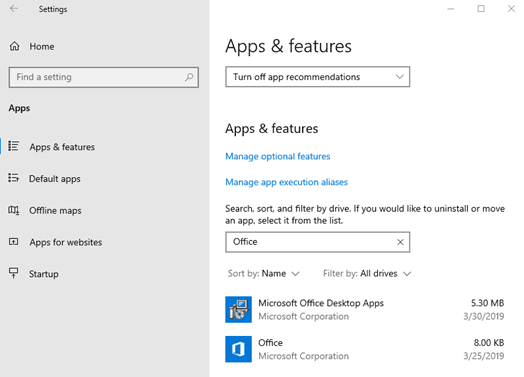Click the app list search field containing Office
This screenshot has width=524, height=377.
[x=317, y=242]
